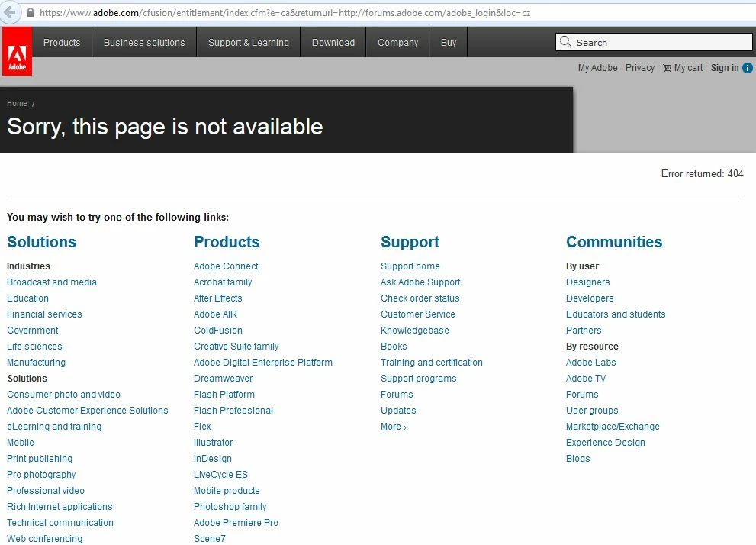Open Photoshop family link
The image size is (756, 545).
click(x=230, y=506)
